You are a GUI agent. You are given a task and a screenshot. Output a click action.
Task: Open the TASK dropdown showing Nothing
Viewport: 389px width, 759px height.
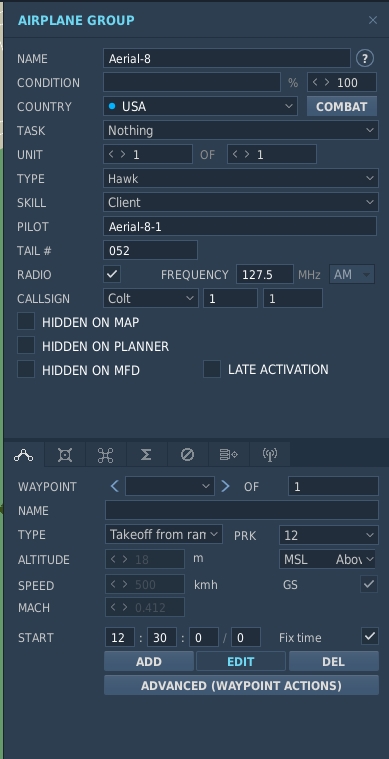pyautogui.click(x=241, y=130)
